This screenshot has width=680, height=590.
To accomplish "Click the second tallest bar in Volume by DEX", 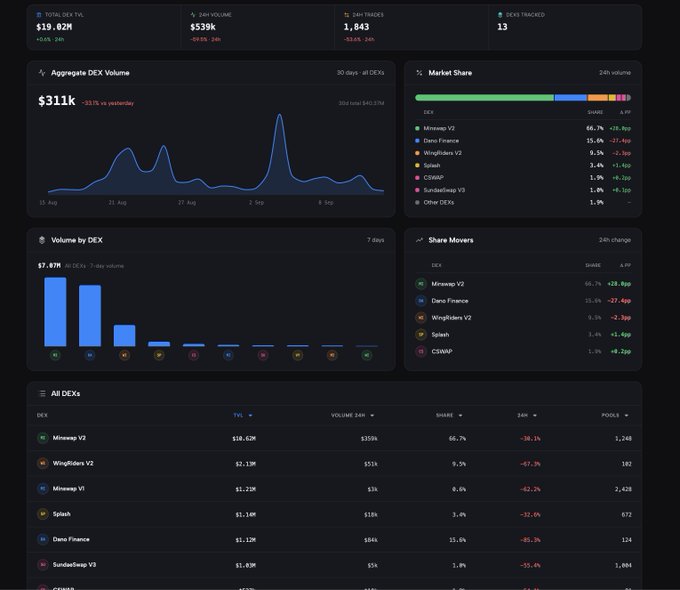I will (90, 316).
